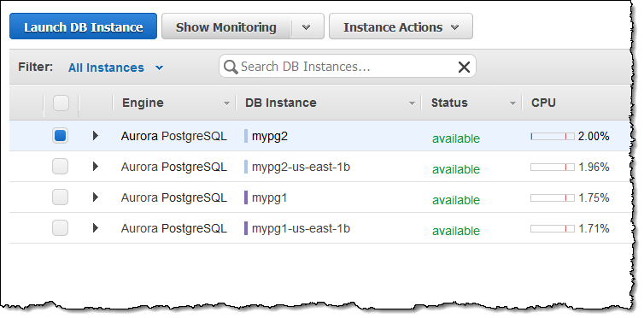Click the Status column sort arrow

[x=512, y=104]
